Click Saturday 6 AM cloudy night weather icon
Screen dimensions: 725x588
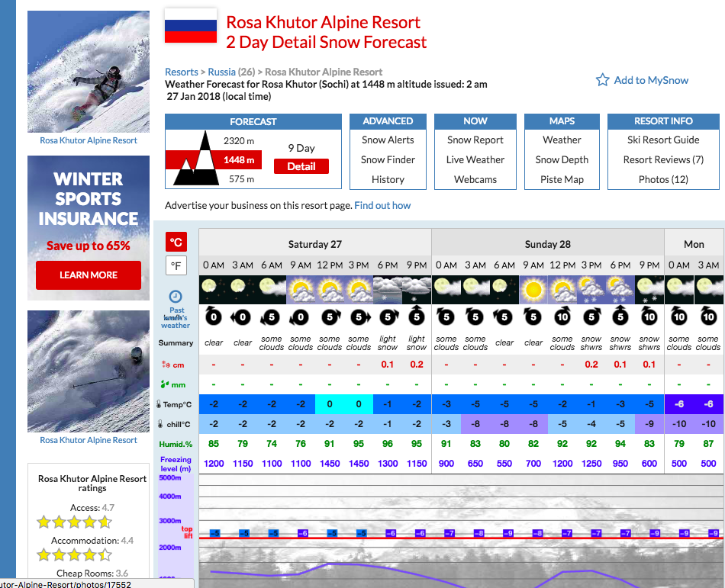tap(272, 290)
